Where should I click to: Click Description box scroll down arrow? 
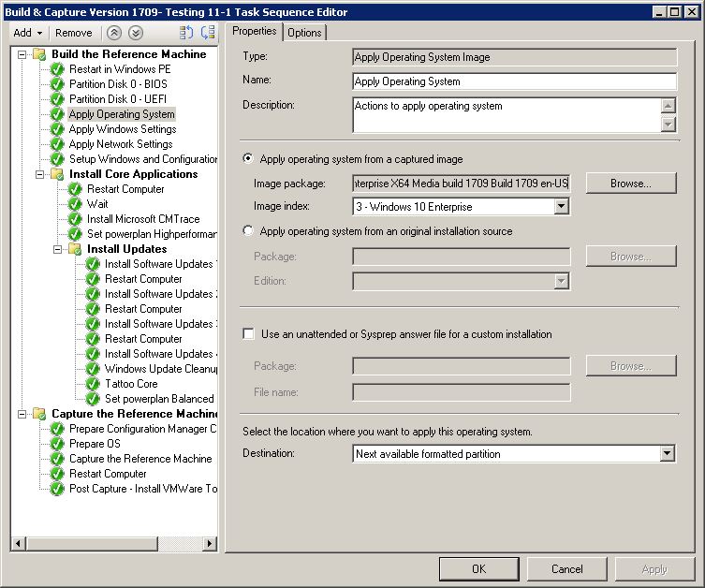coord(668,125)
